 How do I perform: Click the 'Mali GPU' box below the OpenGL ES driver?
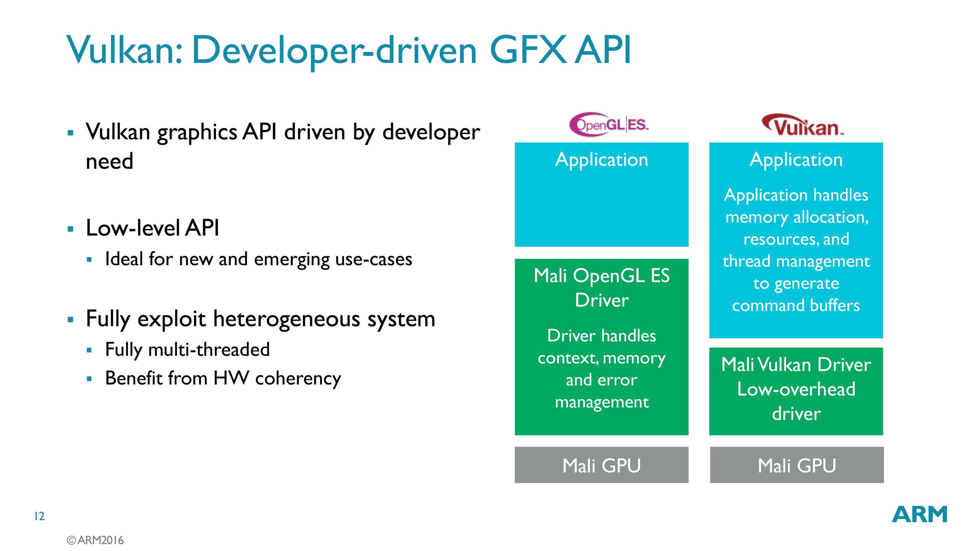point(602,465)
